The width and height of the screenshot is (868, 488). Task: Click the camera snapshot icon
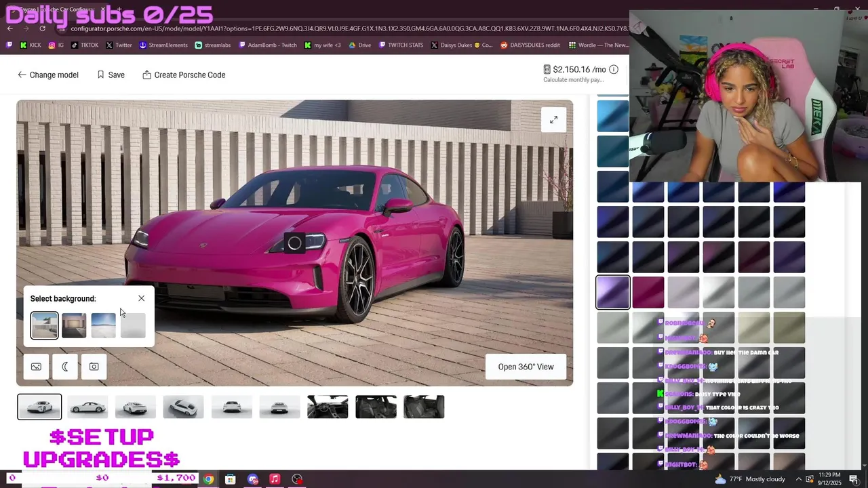point(94,367)
